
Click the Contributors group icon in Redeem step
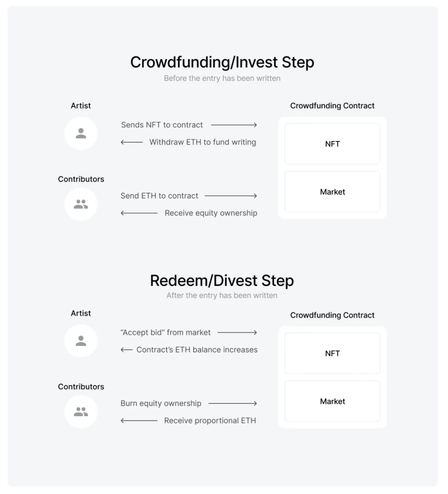pyautogui.click(x=81, y=411)
